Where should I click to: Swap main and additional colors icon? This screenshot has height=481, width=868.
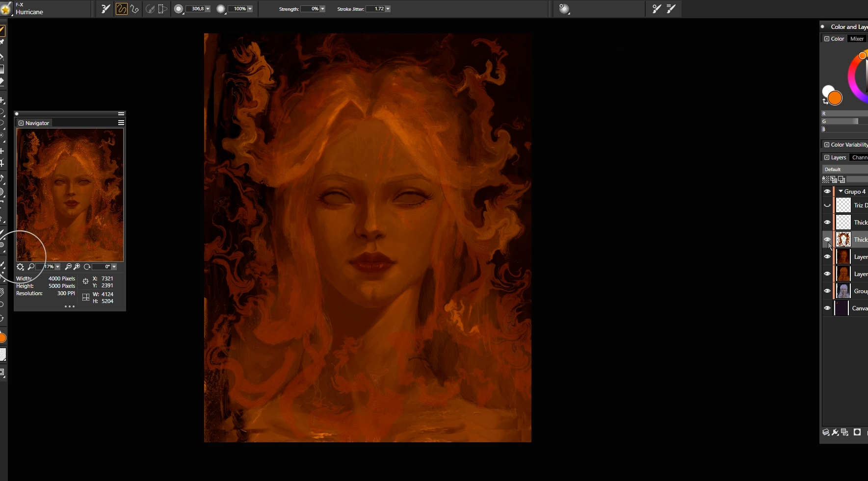click(x=825, y=101)
